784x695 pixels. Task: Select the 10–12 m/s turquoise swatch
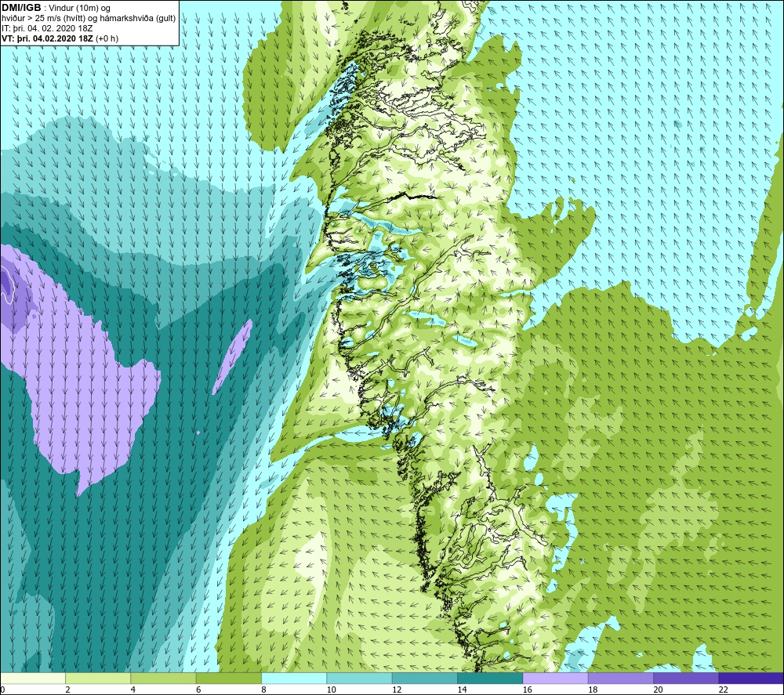point(360,678)
